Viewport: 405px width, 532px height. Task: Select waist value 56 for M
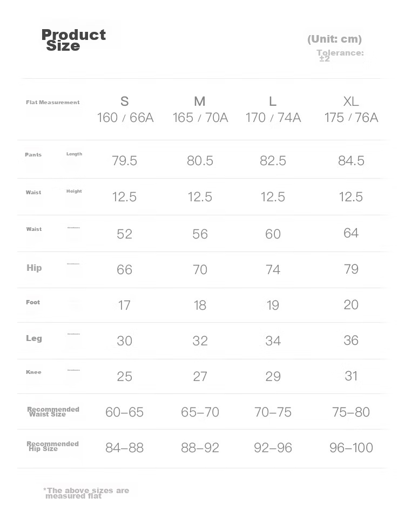tap(200, 234)
